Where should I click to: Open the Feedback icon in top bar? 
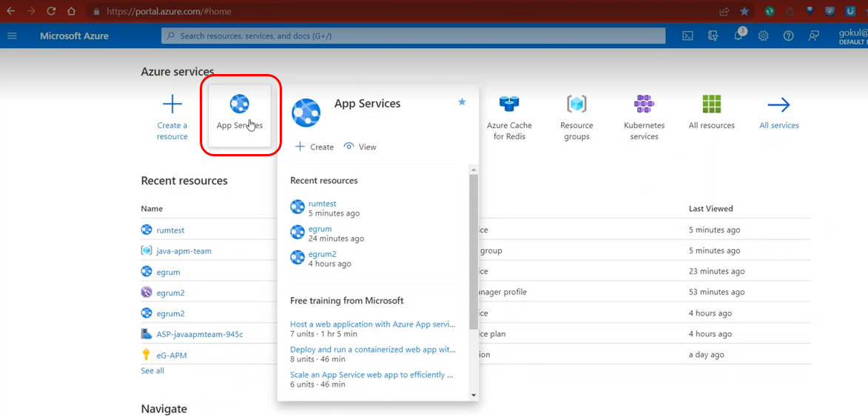(813, 36)
